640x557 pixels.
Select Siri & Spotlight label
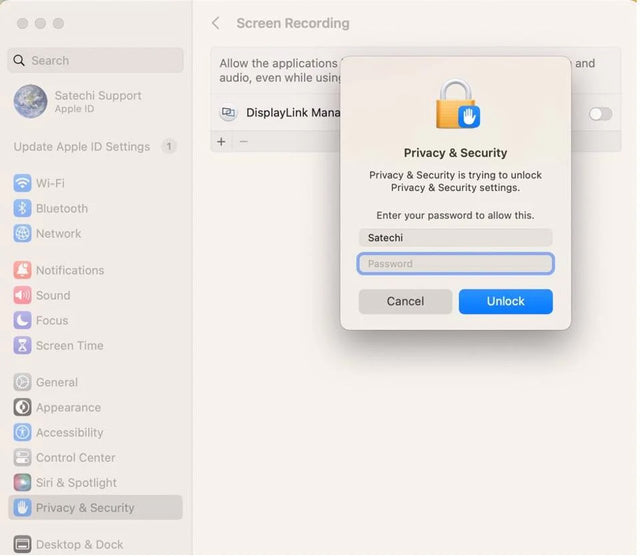[76, 484]
